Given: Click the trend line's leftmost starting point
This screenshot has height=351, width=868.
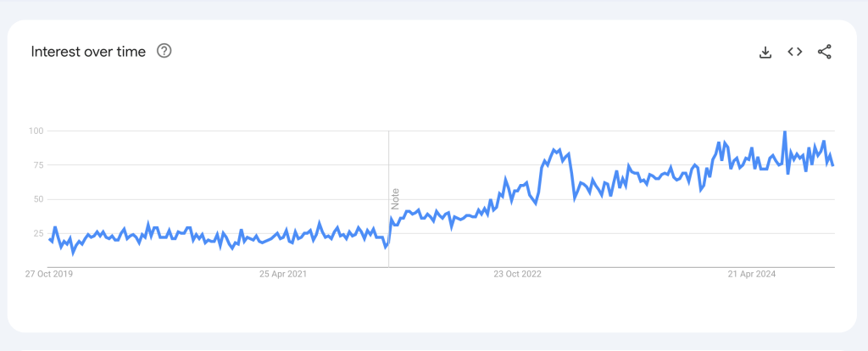Looking at the screenshot, I should click(x=49, y=239).
